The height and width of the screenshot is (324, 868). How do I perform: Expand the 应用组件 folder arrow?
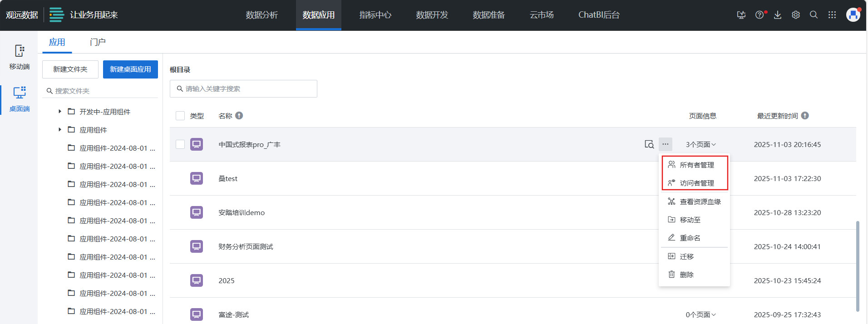coord(59,130)
